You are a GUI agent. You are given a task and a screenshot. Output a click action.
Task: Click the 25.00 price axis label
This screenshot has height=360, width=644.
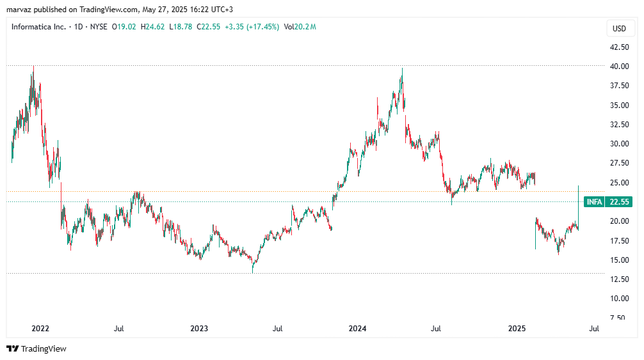point(620,182)
